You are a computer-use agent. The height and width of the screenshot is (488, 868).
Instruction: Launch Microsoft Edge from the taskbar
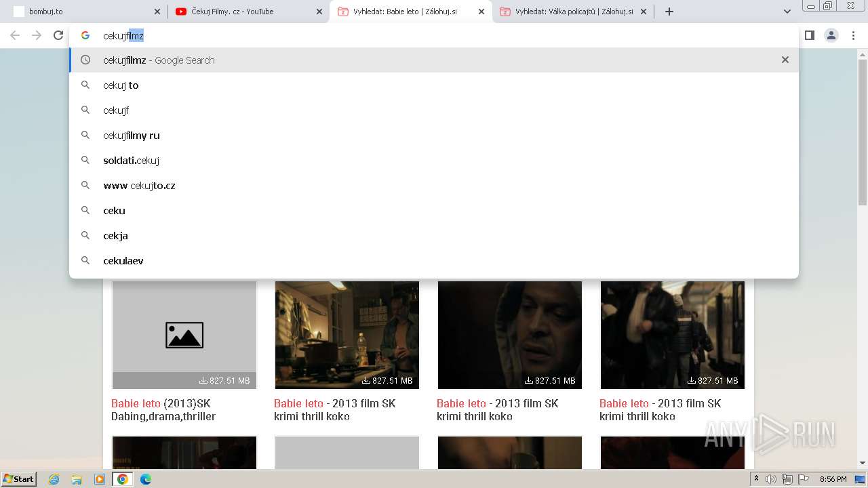146,479
